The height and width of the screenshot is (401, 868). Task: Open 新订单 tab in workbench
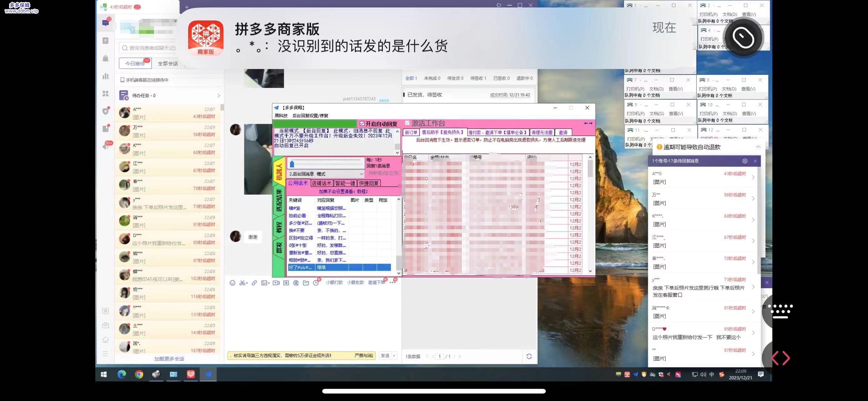pyautogui.click(x=411, y=133)
